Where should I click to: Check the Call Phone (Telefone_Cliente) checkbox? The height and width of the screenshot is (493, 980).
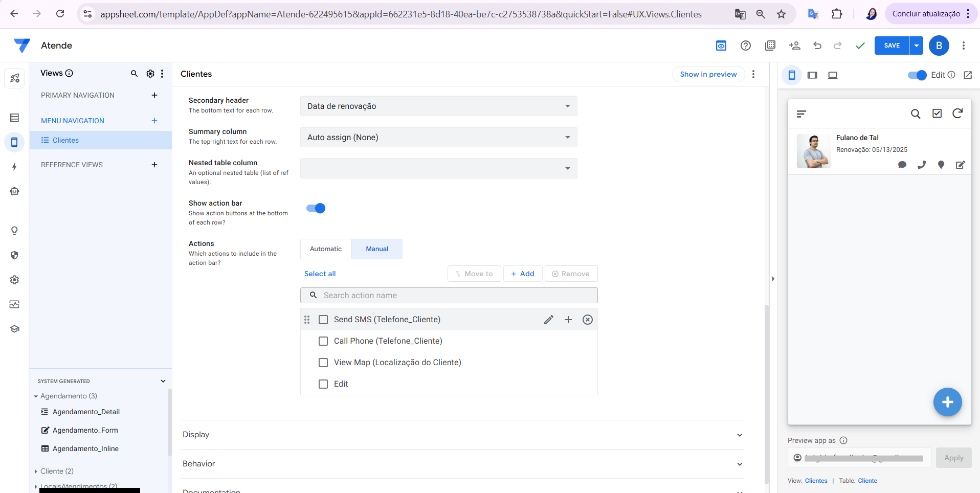[x=323, y=341]
